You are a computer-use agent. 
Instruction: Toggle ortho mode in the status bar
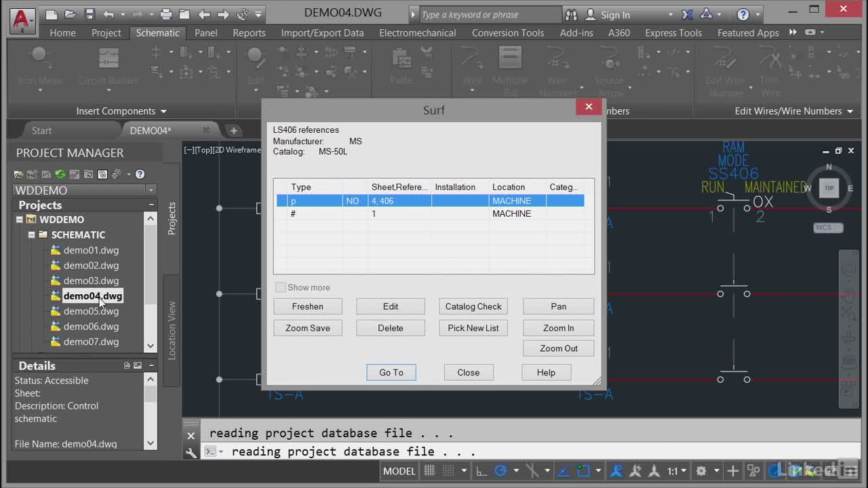[x=481, y=471]
